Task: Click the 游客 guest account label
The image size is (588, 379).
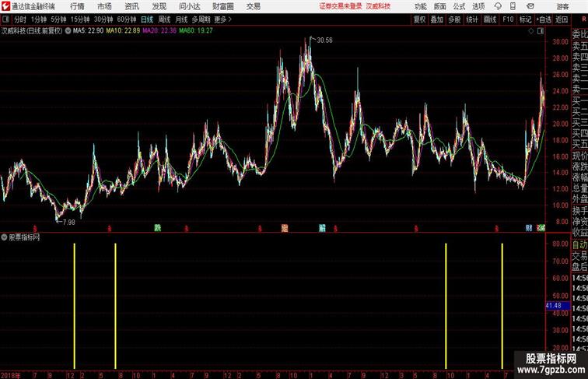Action: [x=562, y=6]
